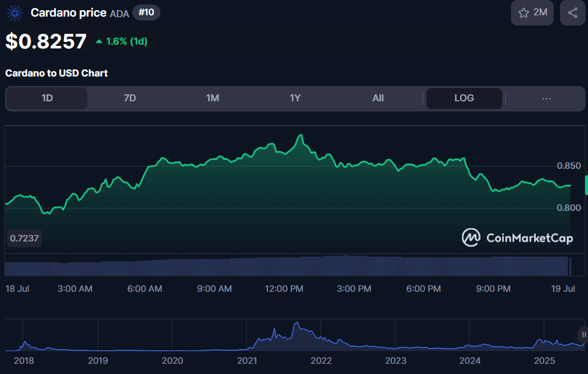Click the 2020 year on history timeline
Viewport: 588px width, 374px height.
pos(172,361)
